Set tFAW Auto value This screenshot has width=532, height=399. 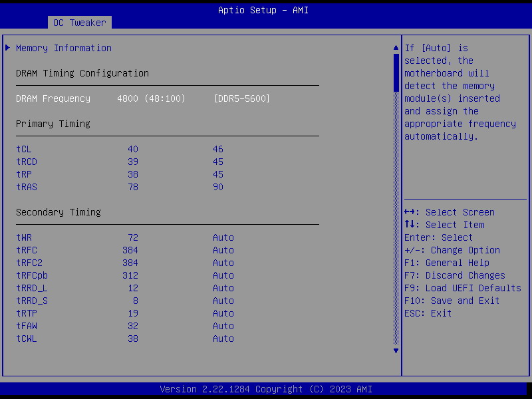coord(223,326)
